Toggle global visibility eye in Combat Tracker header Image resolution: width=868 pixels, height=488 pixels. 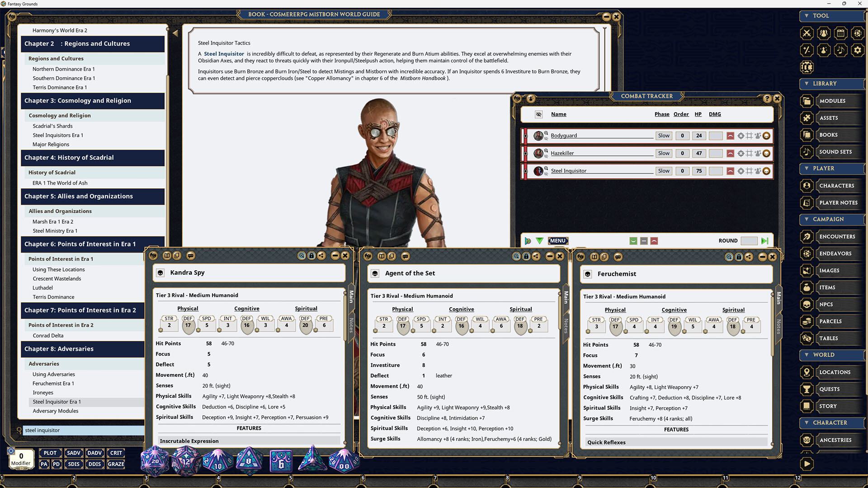pos(538,114)
